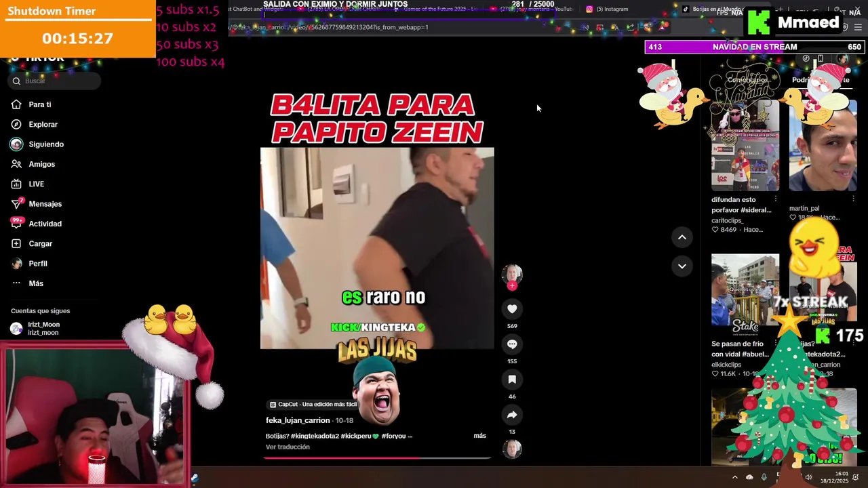Image resolution: width=868 pixels, height=488 pixels.
Task: Follow the author via red plus
Action: click(512, 286)
